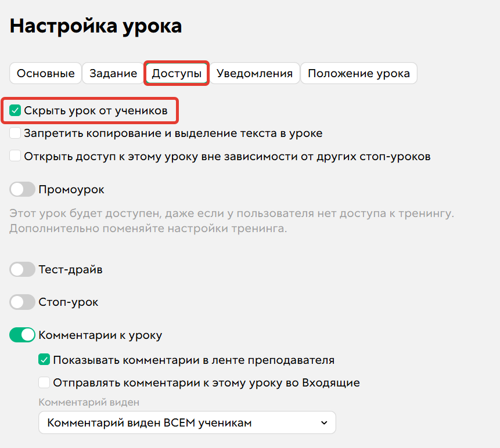Click the chevron in the visibility dropdown
Screen dimensions: 500x448
click(x=323, y=422)
